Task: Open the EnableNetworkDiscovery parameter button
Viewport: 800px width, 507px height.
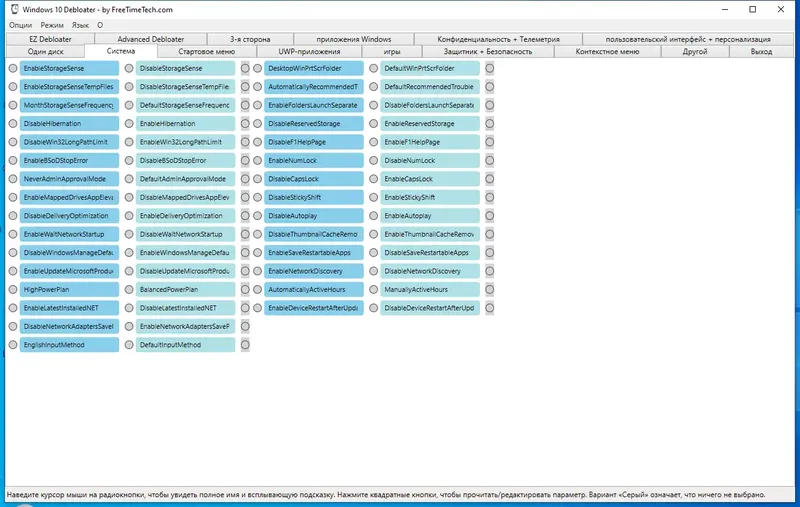Action: (314, 271)
